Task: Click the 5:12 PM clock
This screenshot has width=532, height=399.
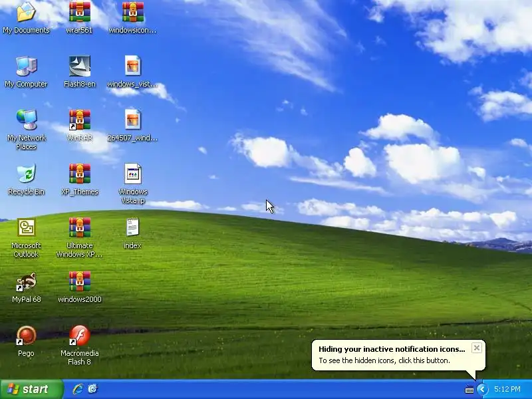Action: [507, 389]
